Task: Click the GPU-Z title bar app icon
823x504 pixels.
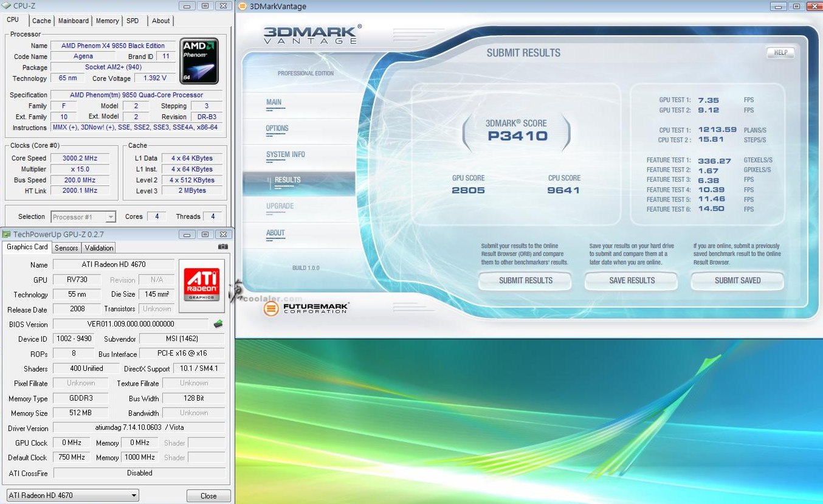Action: (x=7, y=234)
